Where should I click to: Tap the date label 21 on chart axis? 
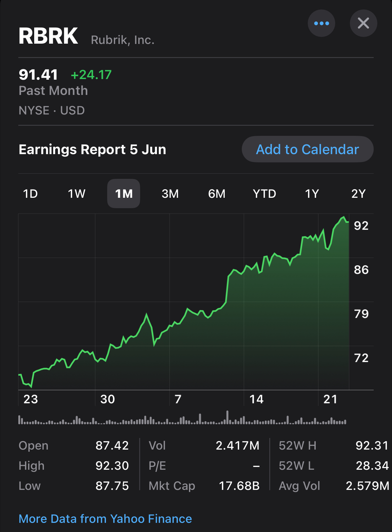pyautogui.click(x=330, y=399)
